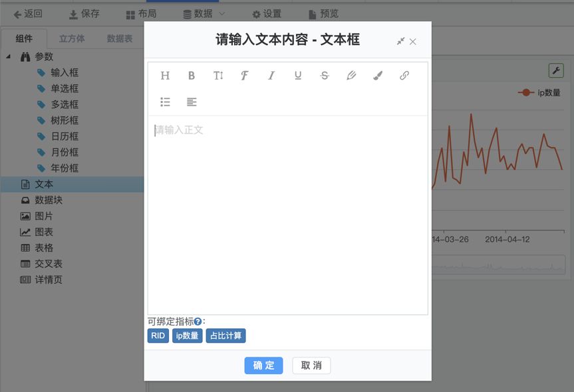Image resolution: width=574 pixels, height=392 pixels.
Task: Pick text color with pen icon
Action: 351,76
